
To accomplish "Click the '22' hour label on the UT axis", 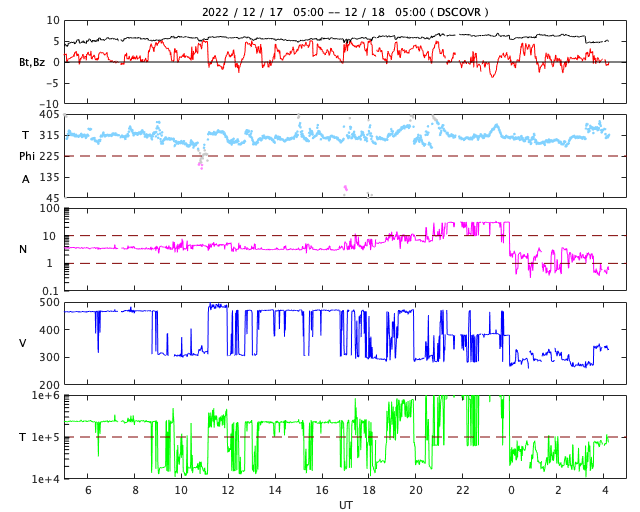I will click(x=463, y=490).
